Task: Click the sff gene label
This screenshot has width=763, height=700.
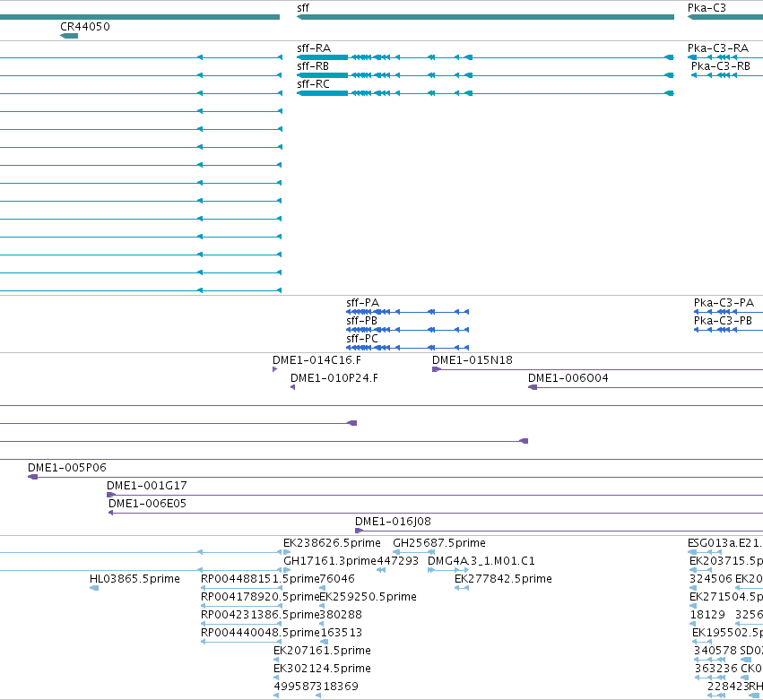Action: pos(303,8)
